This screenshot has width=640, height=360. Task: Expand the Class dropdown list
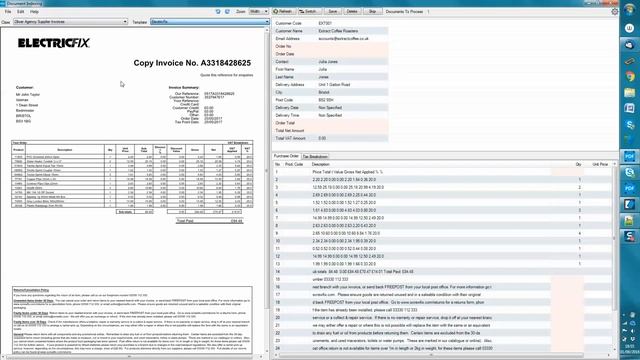(125, 22)
